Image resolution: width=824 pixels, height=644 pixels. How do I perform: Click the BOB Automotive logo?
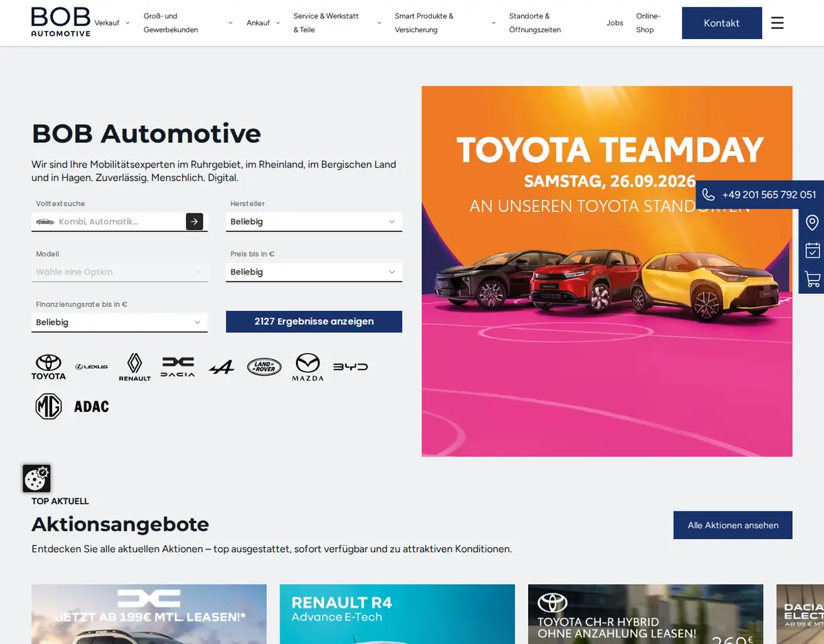point(60,22)
